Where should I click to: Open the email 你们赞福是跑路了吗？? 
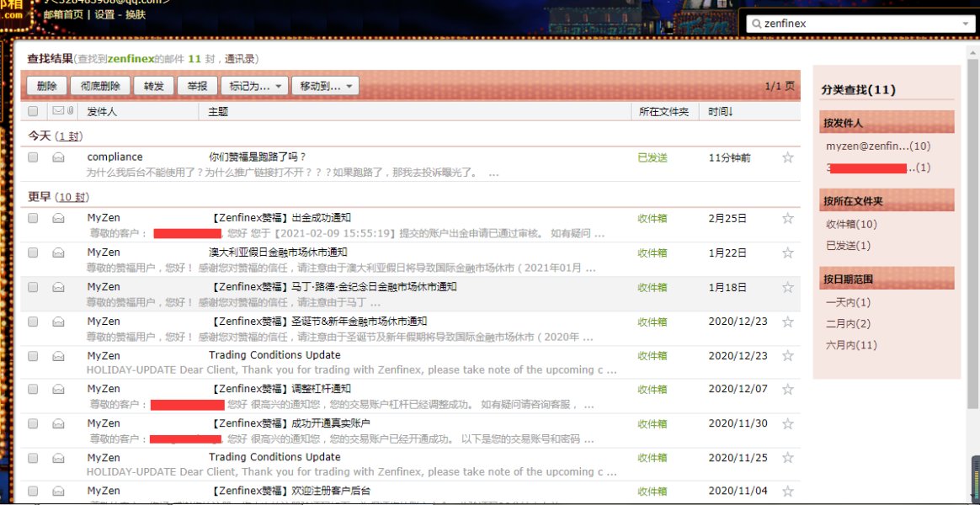tap(258, 157)
